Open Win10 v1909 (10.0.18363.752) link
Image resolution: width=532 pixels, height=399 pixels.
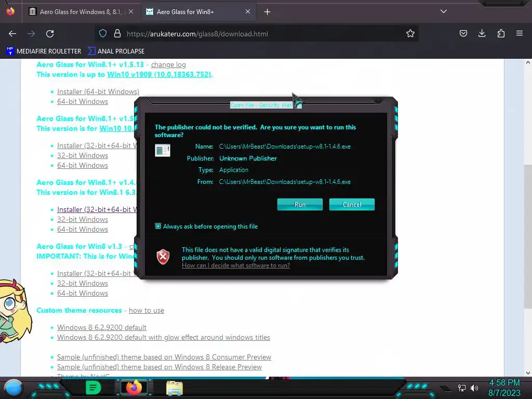159,74
